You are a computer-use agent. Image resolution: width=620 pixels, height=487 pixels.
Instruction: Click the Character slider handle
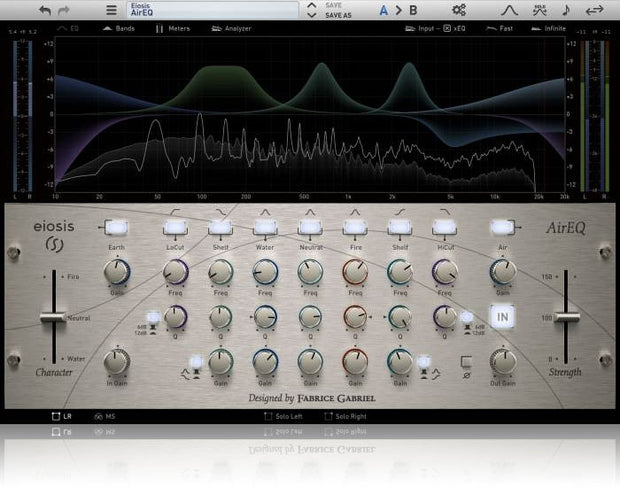(x=53, y=317)
